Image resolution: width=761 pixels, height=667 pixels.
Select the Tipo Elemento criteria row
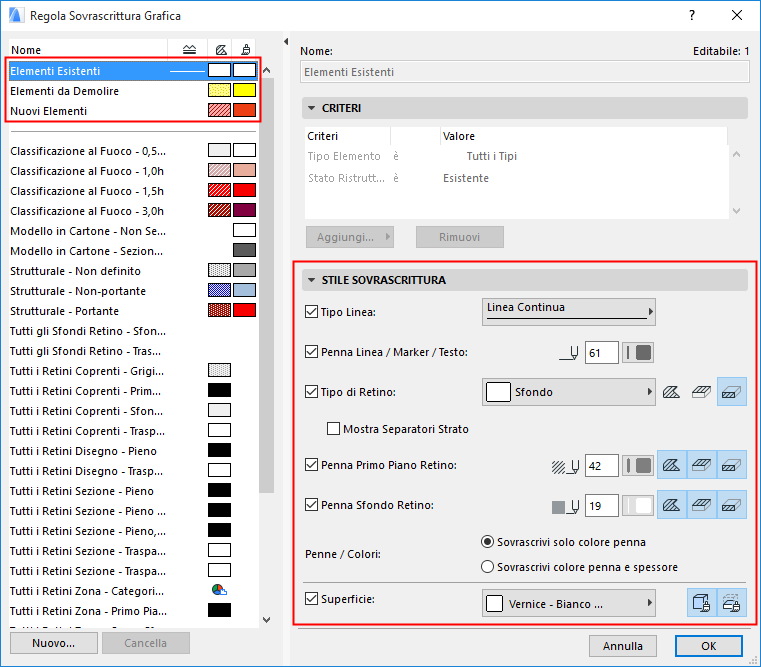(x=516, y=156)
